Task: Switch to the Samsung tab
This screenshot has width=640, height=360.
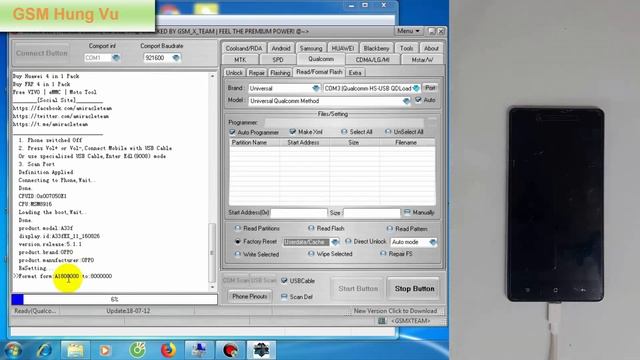Action: [x=311, y=48]
